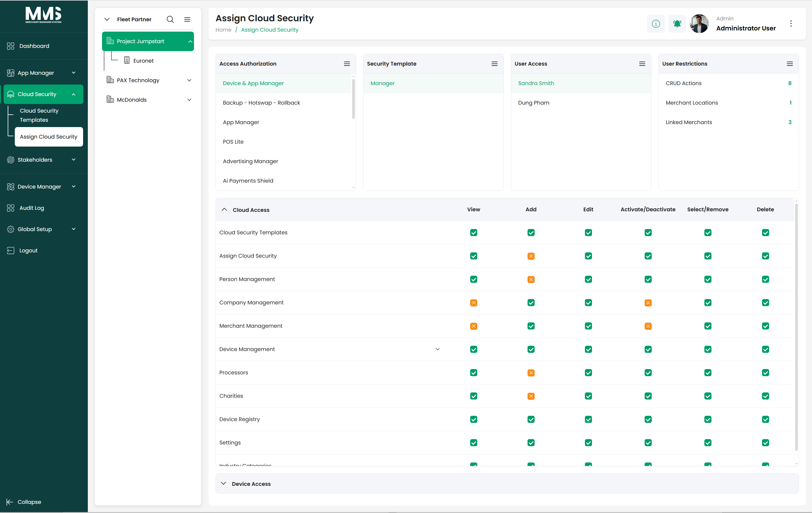Toggle Select/Remove checkbox for Device Registry
Viewport: 812px width, 513px height.
click(x=708, y=419)
